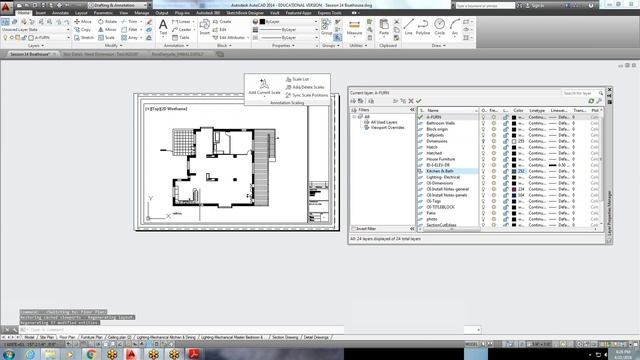Toggle freeze for House Furniture layer
The height and width of the screenshot is (360, 640).
[x=493, y=159]
